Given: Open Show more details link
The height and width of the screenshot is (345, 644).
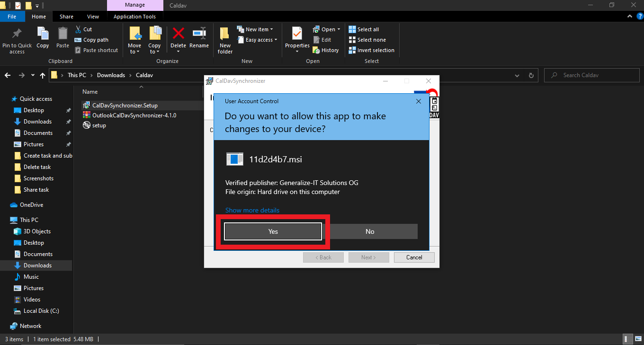Looking at the screenshot, I should click(x=252, y=210).
